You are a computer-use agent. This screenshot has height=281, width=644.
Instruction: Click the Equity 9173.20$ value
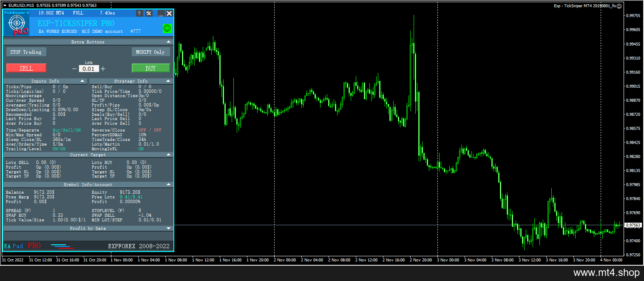pyautogui.click(x=131, y=192)
